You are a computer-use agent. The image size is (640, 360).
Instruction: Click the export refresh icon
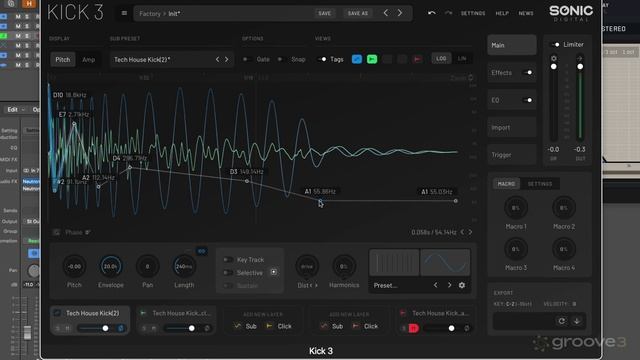click(562, 321)
